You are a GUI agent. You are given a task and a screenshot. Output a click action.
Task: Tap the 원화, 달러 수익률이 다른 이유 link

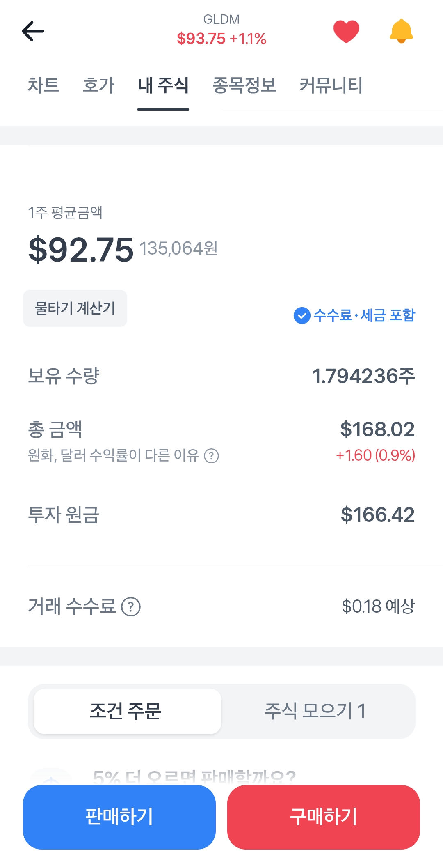(113, 455)
